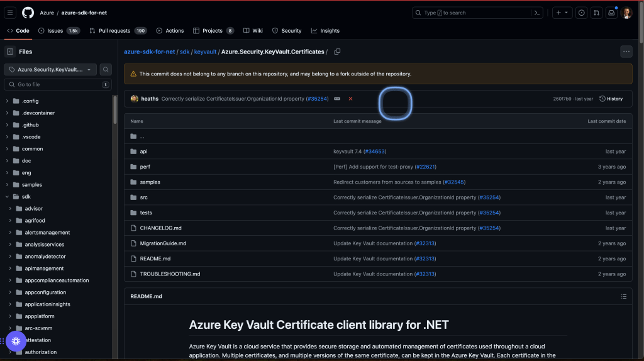Open the sdk breadcrumb link

click(x=184, y=52)
